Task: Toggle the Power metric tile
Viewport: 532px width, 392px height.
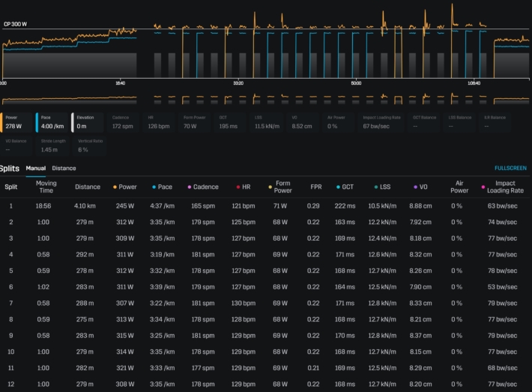Action: tap(17, 122)
